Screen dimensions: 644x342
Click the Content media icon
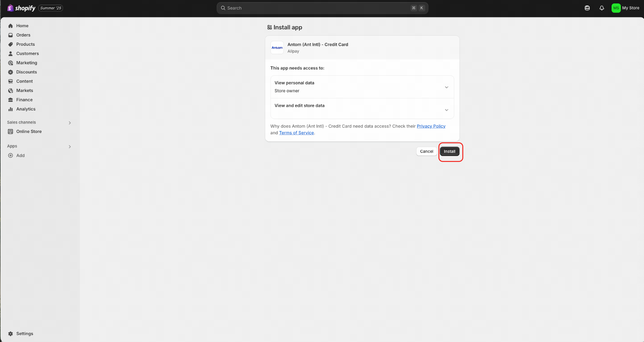coord(11,81)
